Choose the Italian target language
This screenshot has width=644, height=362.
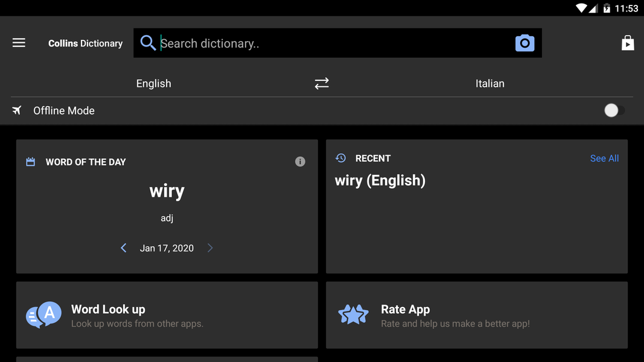click(x=489, y=83)
